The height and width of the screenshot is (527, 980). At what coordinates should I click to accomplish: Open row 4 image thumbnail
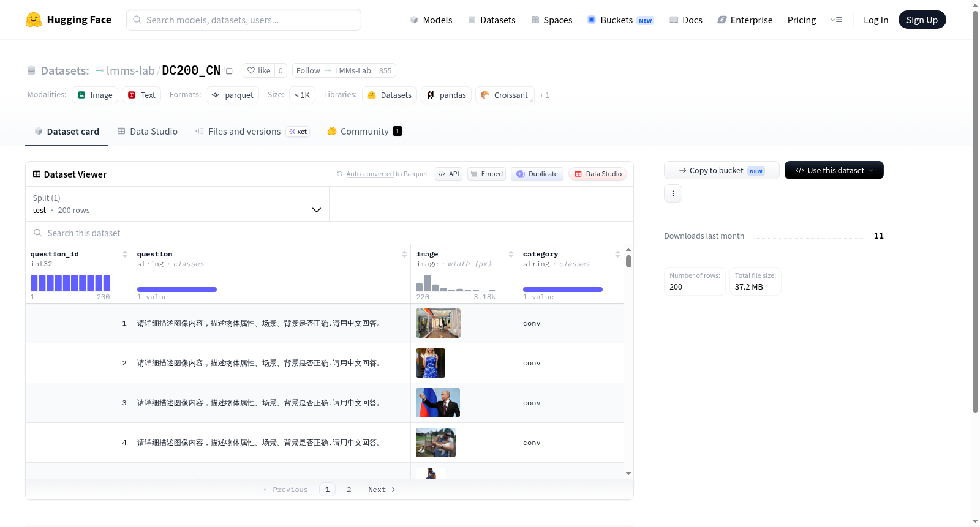[x=435, y=443]
